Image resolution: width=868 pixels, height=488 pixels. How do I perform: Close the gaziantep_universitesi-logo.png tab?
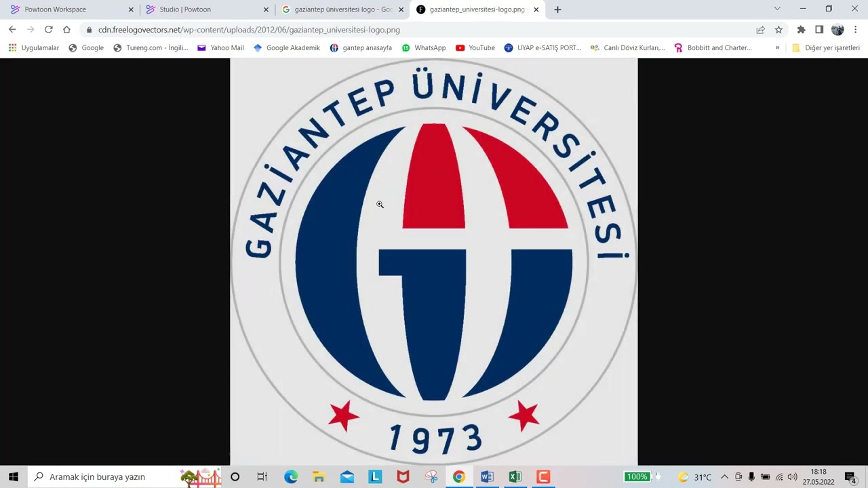(536, 9)
